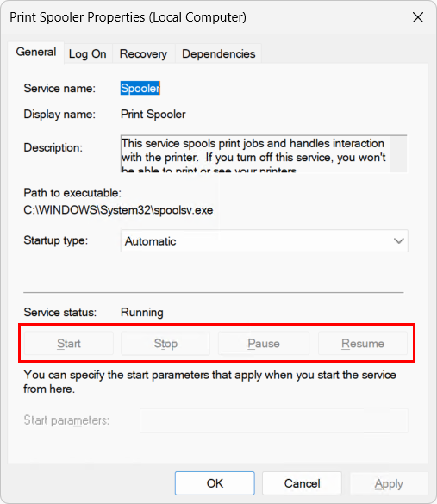
Task: Confirm with the OK button
Action: (x=215, y=483)
